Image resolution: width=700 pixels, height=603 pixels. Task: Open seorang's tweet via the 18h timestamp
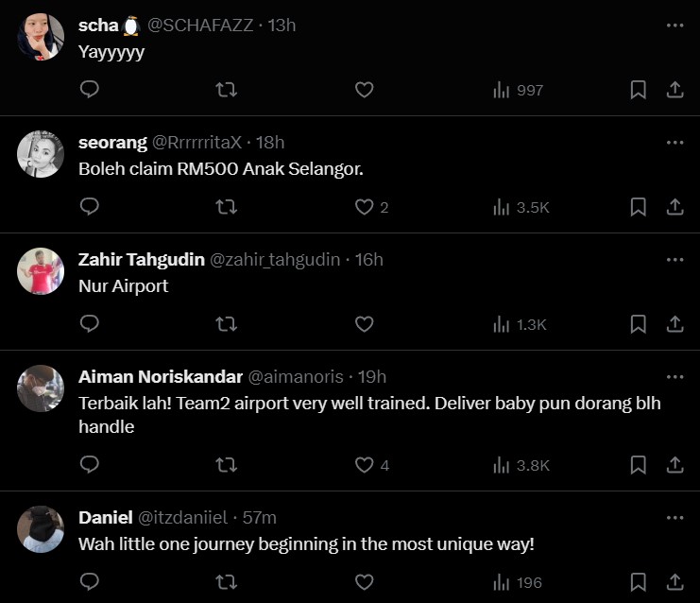pyautogui.click(x=270, y=143)
